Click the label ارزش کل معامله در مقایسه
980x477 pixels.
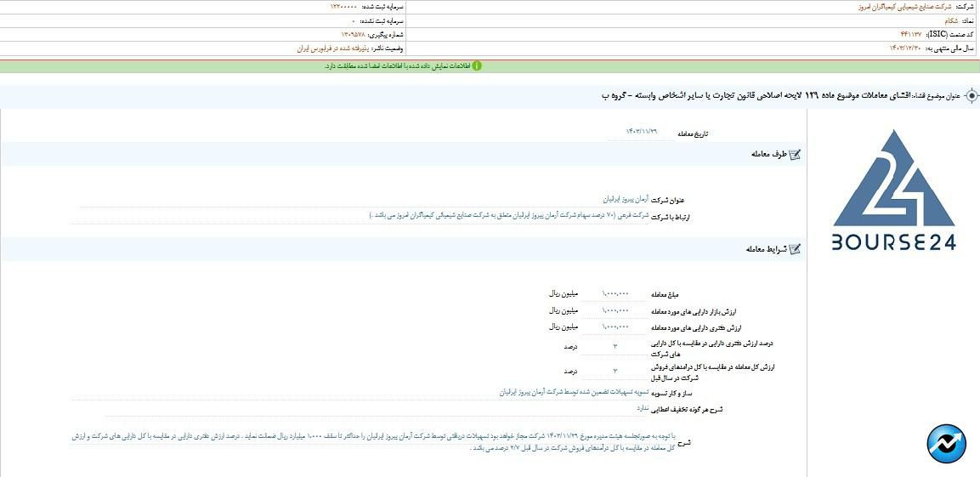tap(712, 373)
